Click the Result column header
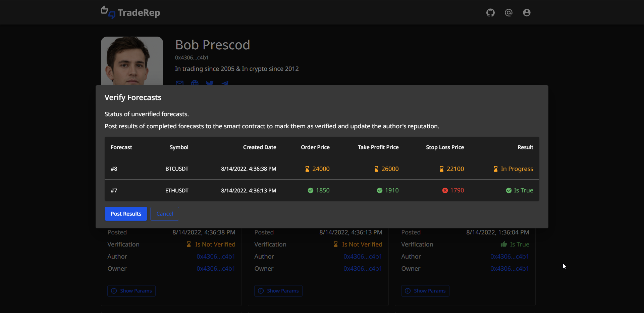 pyautogui.click(x=525, y=147)
